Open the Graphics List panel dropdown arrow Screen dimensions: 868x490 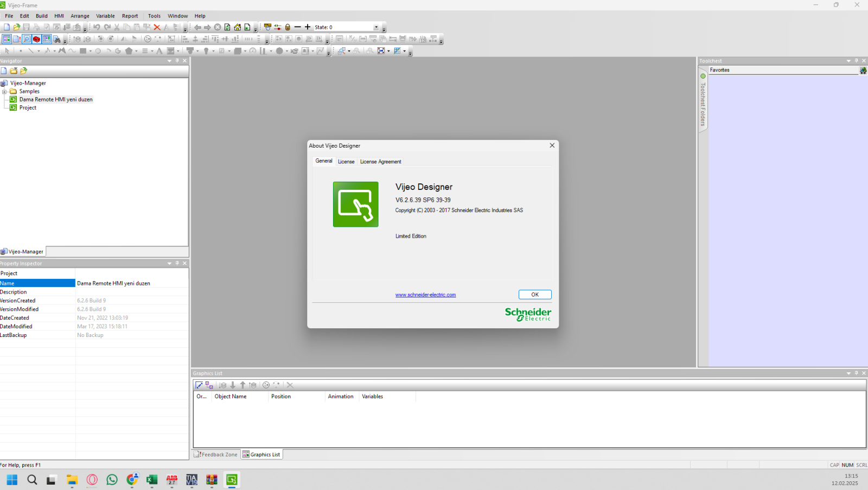click(x=848, y=373)
